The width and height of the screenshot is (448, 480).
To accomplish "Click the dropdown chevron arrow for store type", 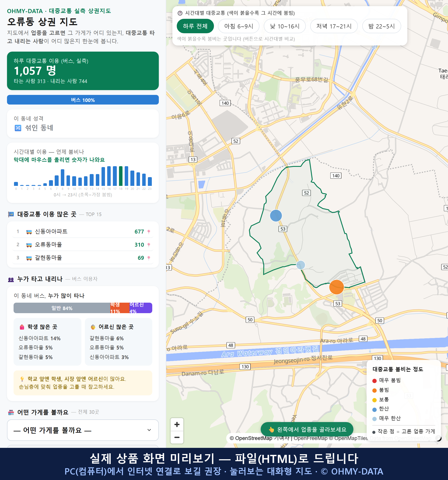I will pos(149,430).
